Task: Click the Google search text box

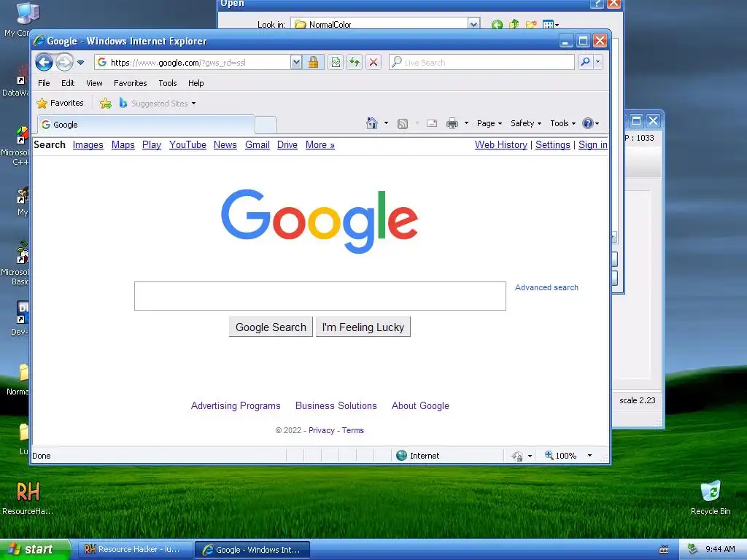Action: coord(320,296)
